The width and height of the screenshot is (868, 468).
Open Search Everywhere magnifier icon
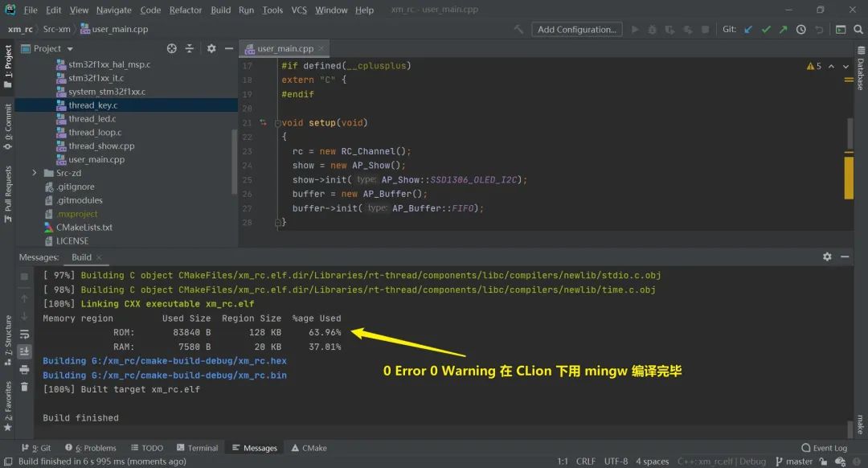point(858,30)
